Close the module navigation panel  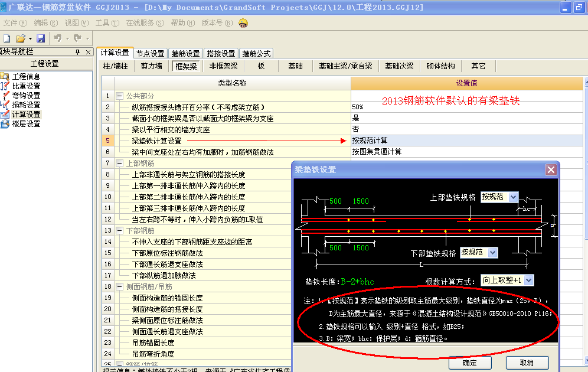pos(88,52)
